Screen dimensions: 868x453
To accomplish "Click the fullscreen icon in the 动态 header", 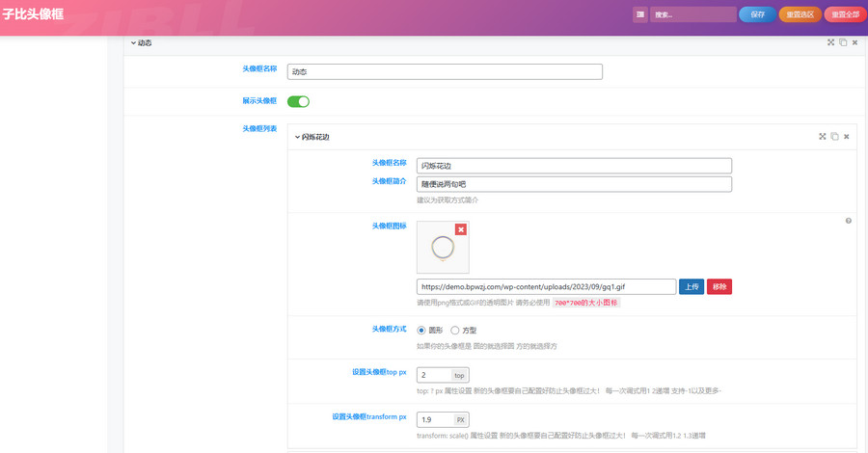I will tap(830, 42).
